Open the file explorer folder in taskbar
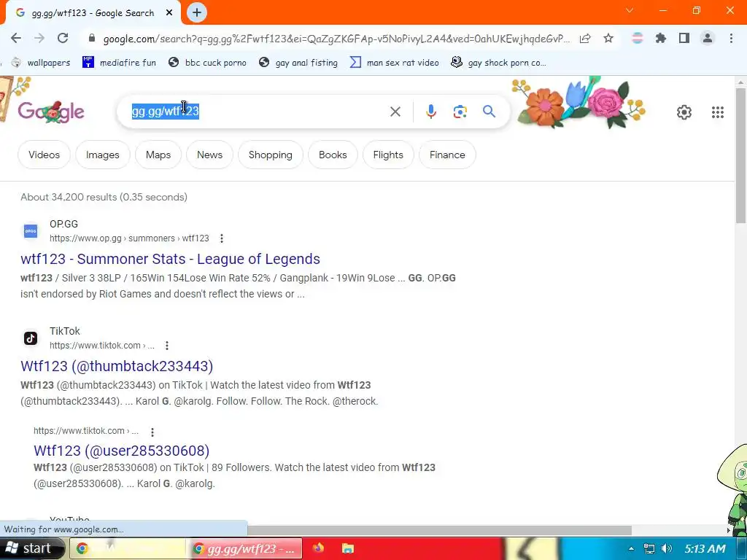The width and height of the screenshot is (747, 560). click(348, 548)
